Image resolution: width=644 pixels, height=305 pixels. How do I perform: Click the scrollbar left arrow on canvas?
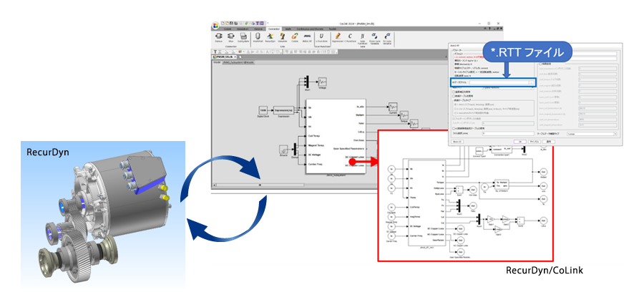[x=214, y=185]
